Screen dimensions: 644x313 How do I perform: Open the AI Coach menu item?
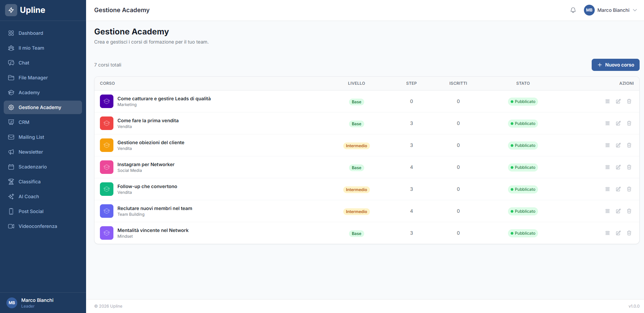tap(29, 197)
